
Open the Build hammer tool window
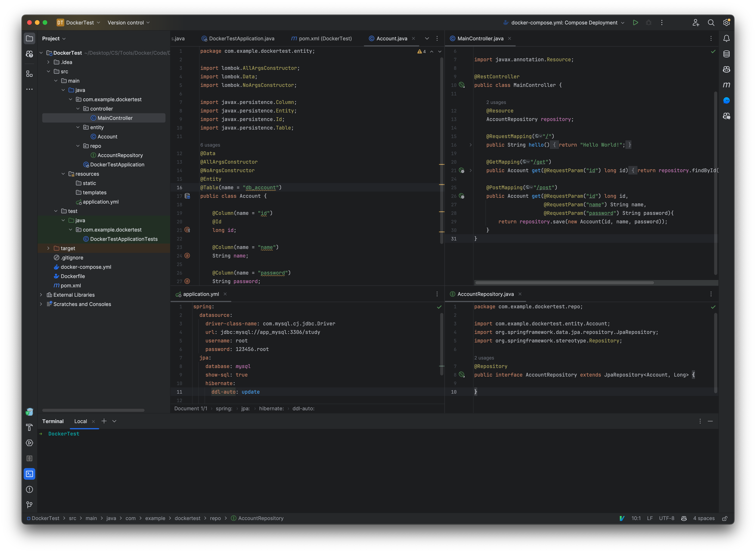[x=29, y=428]
